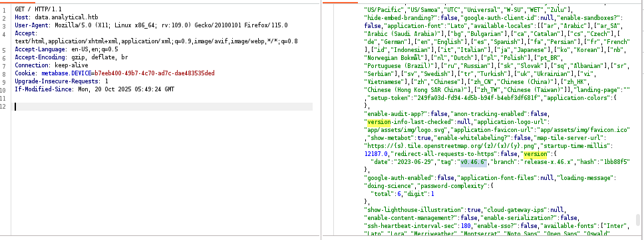The height and width of the screenshot is (240, 644).
Task: Click the host value 'data.analytical.htb'
Action: 66,17
